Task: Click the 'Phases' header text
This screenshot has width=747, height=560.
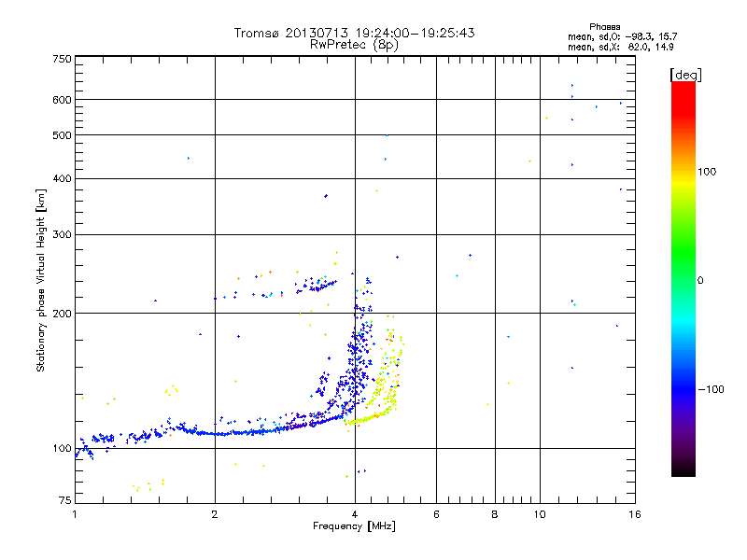Action: point(604,27)
